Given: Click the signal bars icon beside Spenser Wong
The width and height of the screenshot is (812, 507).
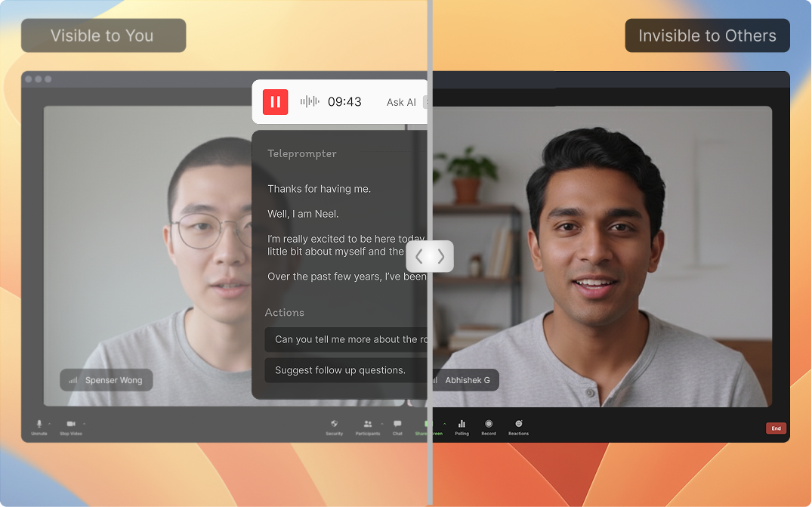Looking at the screenshot, I should tap(73, 380).
